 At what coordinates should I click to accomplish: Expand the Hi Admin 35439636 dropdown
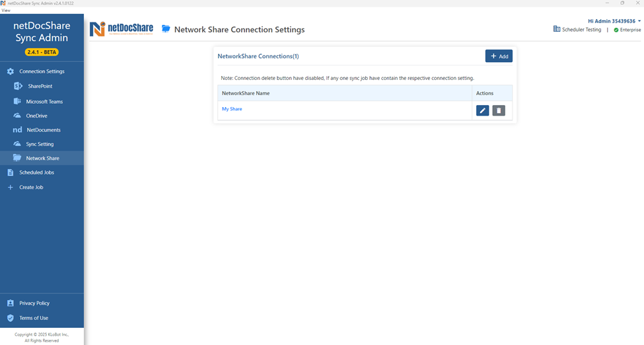(614, 21)
